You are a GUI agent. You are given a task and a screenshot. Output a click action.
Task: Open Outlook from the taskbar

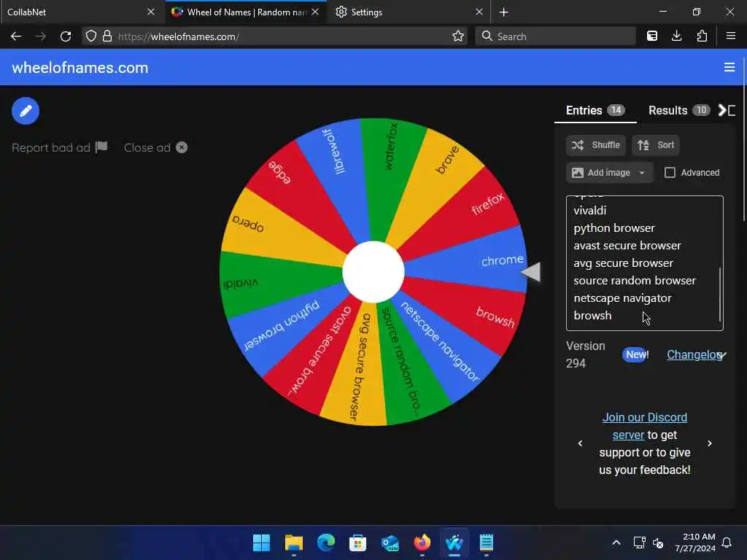390,542
